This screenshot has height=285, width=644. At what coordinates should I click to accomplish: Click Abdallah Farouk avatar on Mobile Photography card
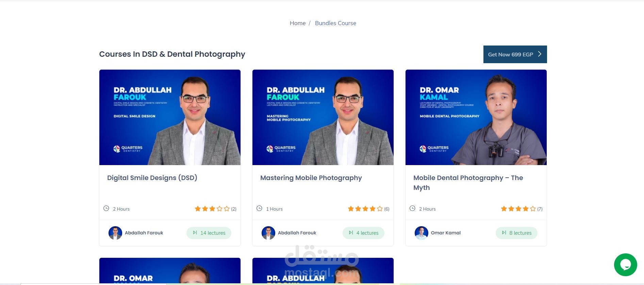click(268, 233)
